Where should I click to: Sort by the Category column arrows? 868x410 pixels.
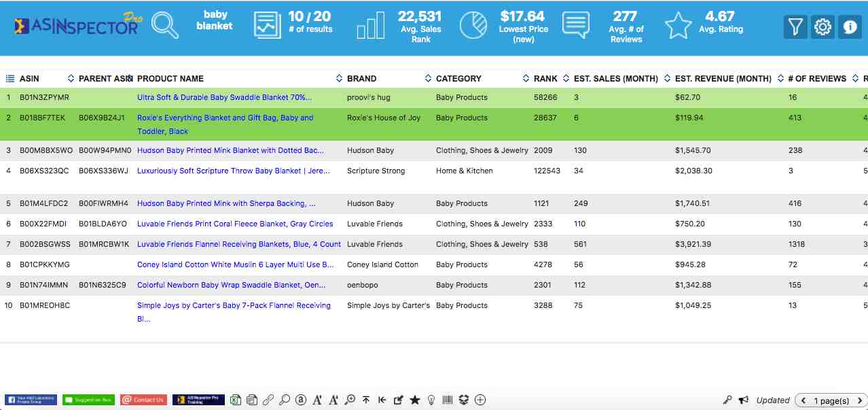point(526,78)
